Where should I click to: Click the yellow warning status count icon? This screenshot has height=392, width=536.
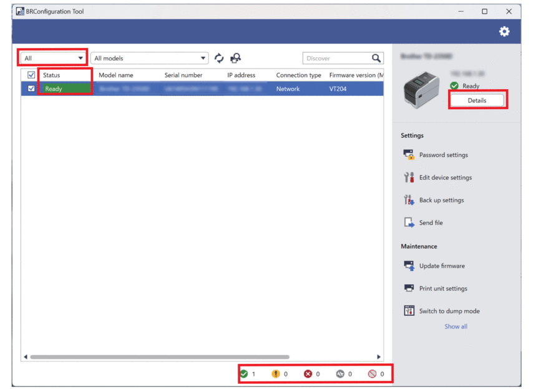276,374
